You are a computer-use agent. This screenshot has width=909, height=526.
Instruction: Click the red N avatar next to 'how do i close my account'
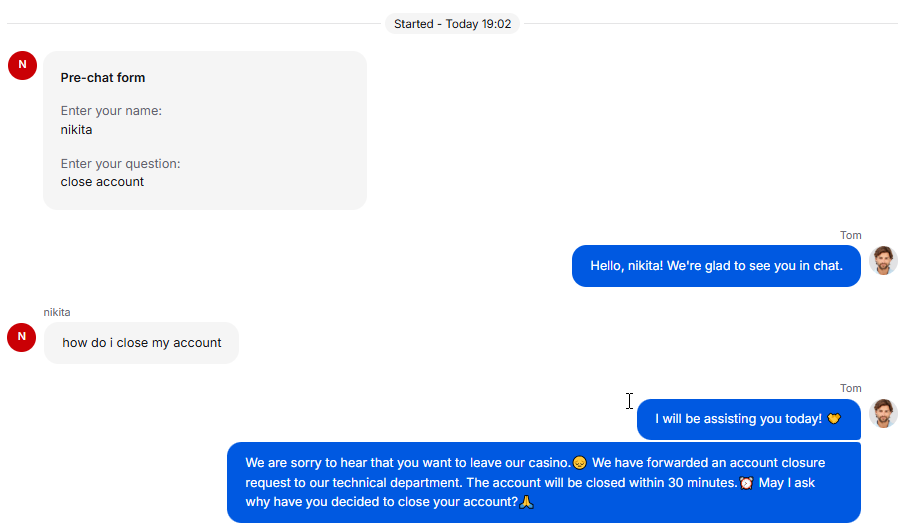coord(21,337)
